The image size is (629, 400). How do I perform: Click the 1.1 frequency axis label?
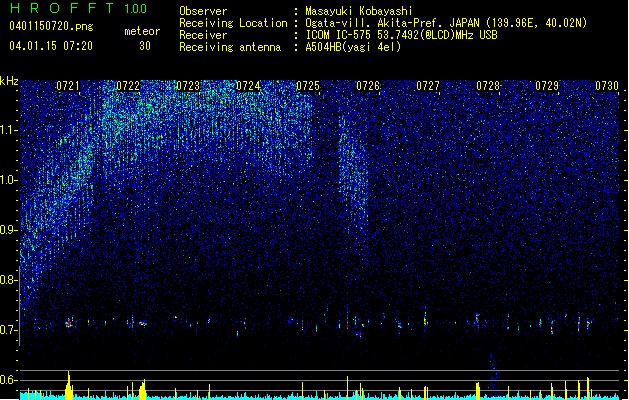[x=9, y=130]
